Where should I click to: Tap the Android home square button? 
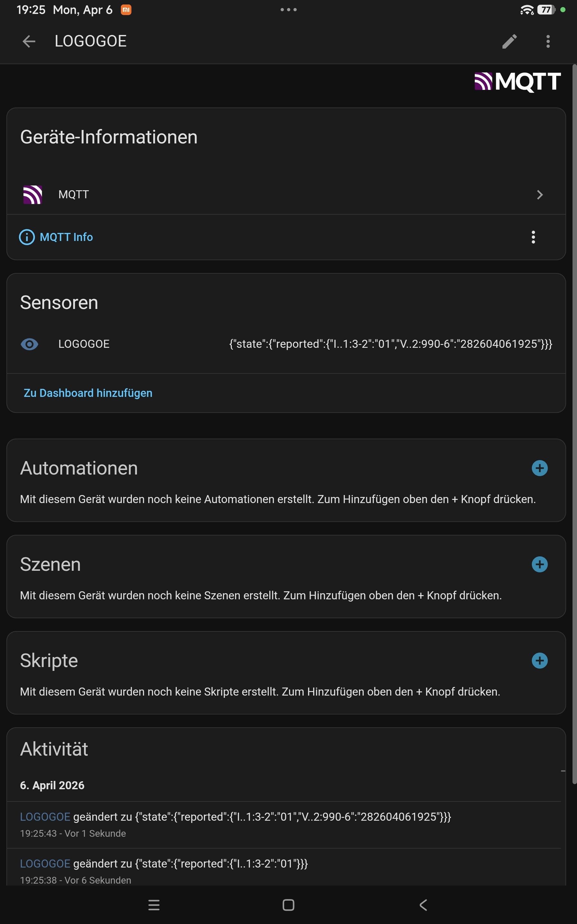click(288, 905)
